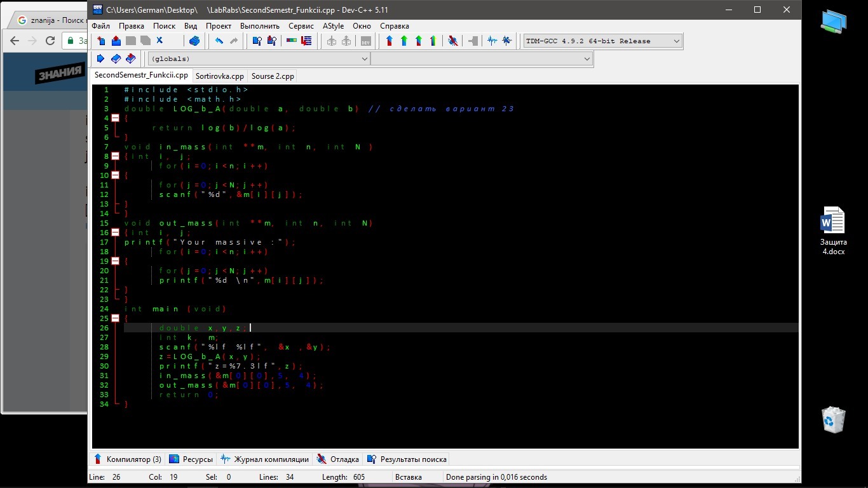
Task: Collapse the in_mass function fold at line 8
Action: click(115, 156)
